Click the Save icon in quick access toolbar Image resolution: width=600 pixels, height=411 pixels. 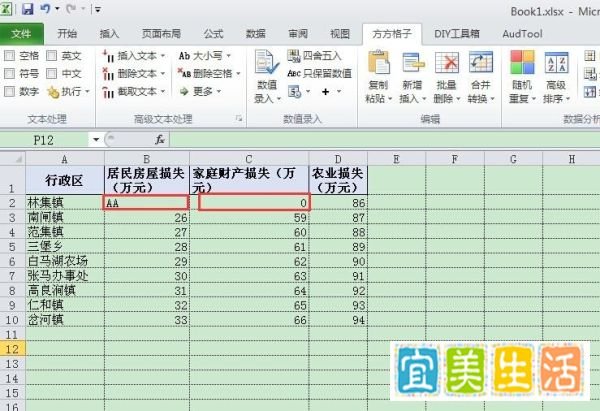[27, 8]
